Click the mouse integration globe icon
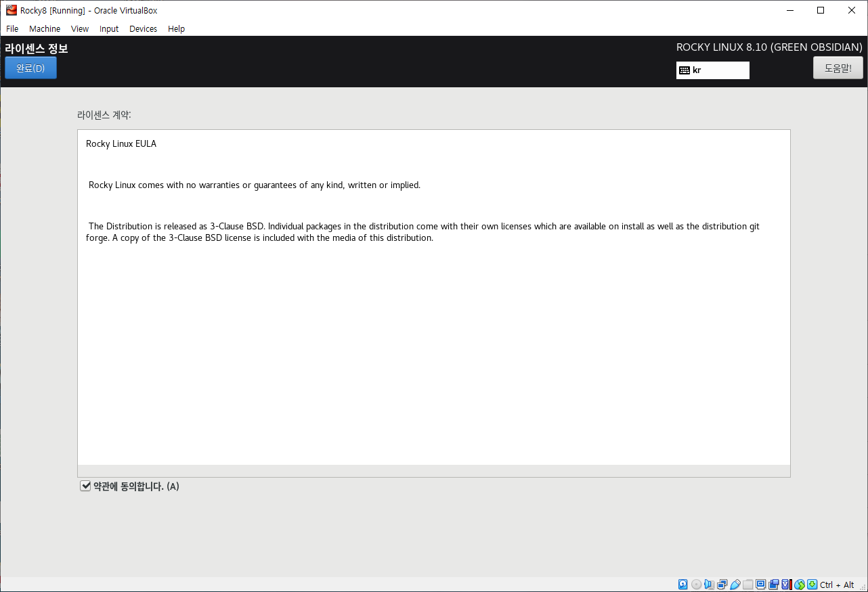The width and height of the screenshot is (868, 592). point(800,585)
